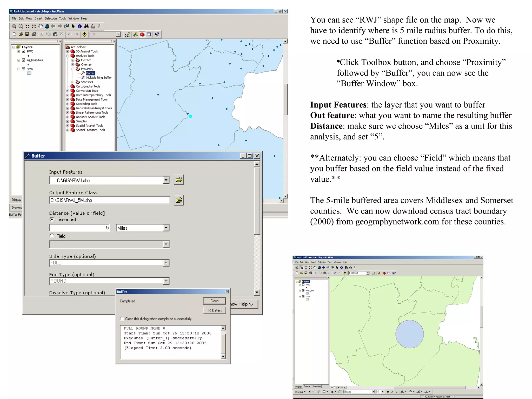Click stco light-blue symbol swatch in Untitled.mxd
The image size is (532, 399).
click(x=29, y=73)
